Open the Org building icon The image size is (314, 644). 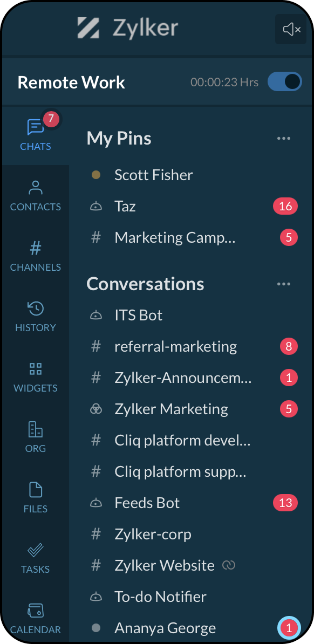click(x=36, y=429)
